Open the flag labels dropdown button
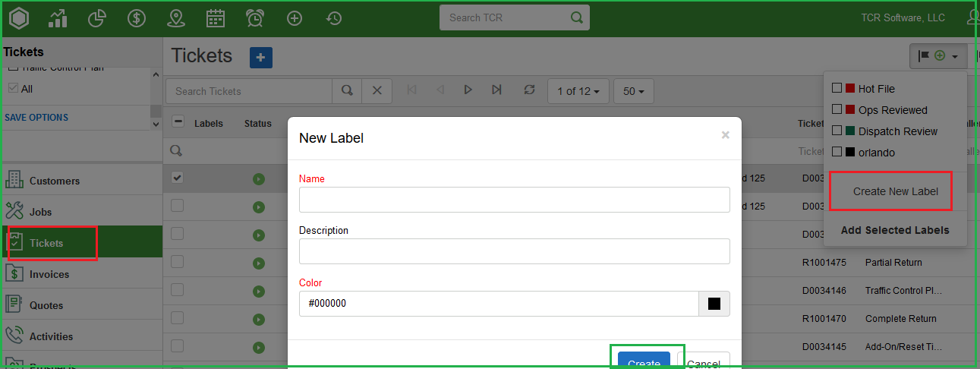Viewport: 980px width, 369px height. [x=937, y=56]
